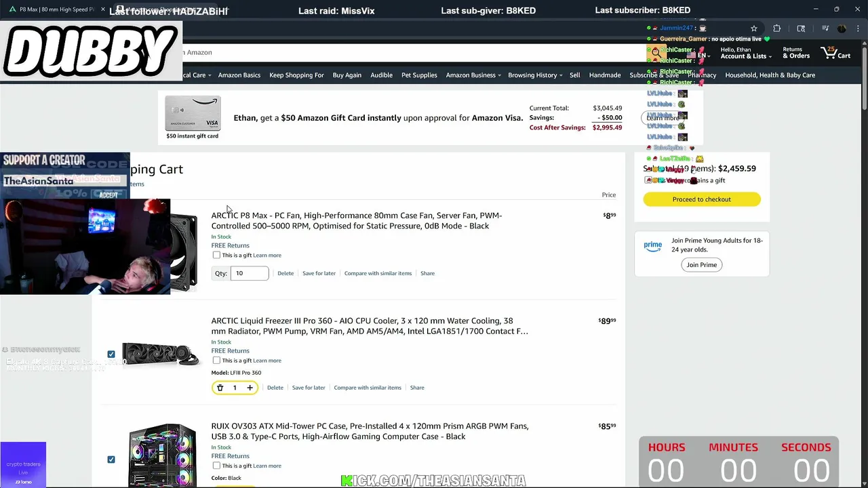Save ARCTIC P8 Max fan for later

coord(319,273)
